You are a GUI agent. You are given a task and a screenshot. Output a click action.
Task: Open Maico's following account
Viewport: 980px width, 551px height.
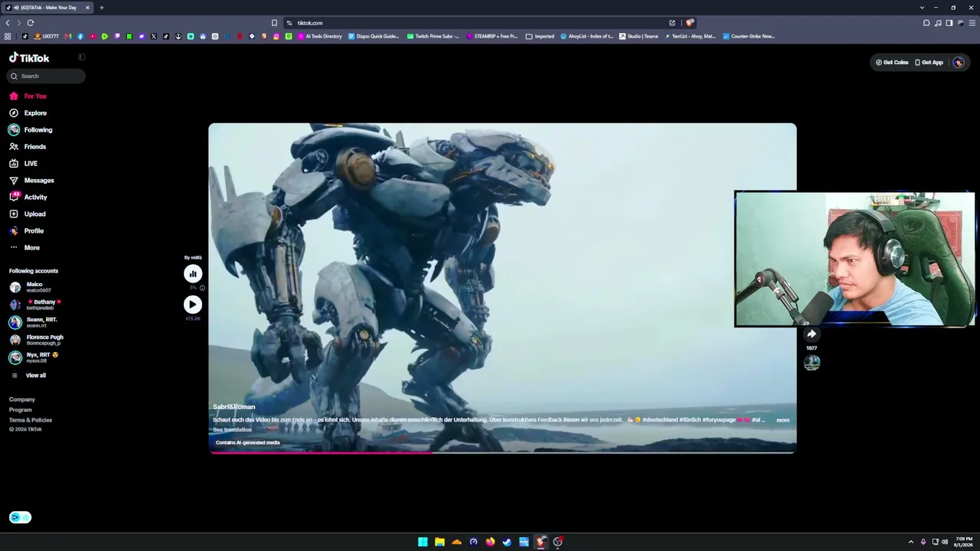tap(31, 287)
